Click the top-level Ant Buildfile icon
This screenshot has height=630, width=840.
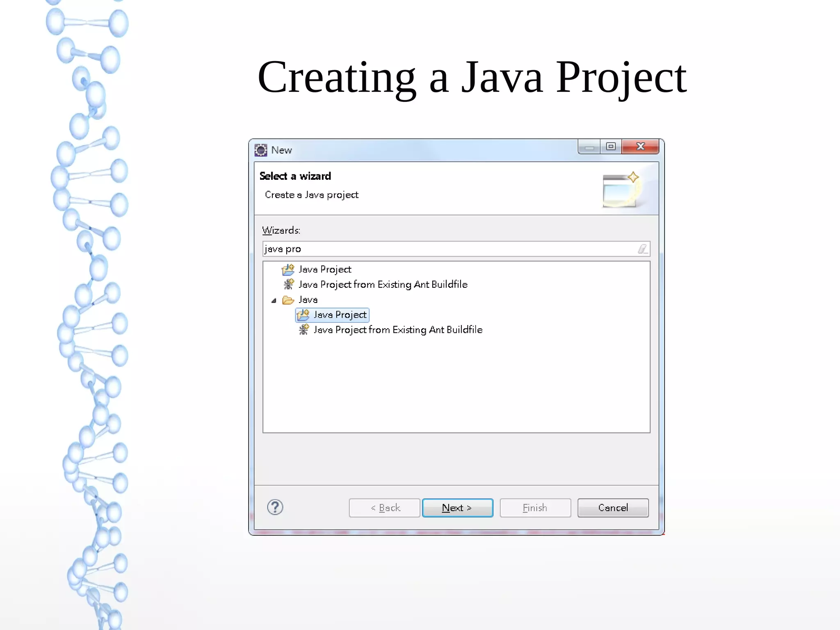[288, 284]
